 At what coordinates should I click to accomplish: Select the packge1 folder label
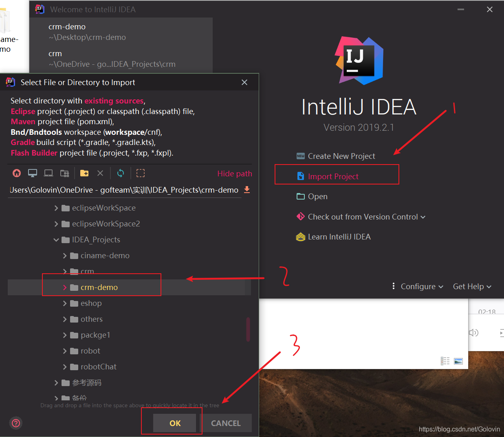(95, 335)
